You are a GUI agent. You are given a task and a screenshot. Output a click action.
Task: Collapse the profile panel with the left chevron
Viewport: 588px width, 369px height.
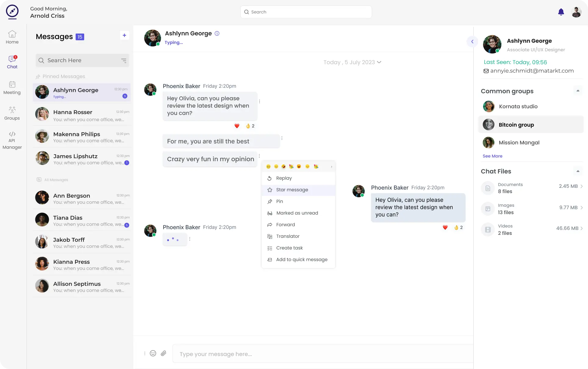472,41
